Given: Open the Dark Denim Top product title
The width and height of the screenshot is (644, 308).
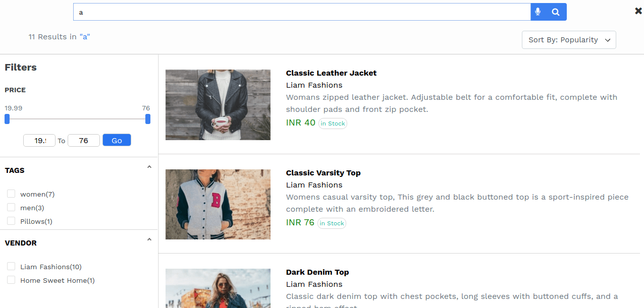Looking at the screenshot, I should [317, 272].
